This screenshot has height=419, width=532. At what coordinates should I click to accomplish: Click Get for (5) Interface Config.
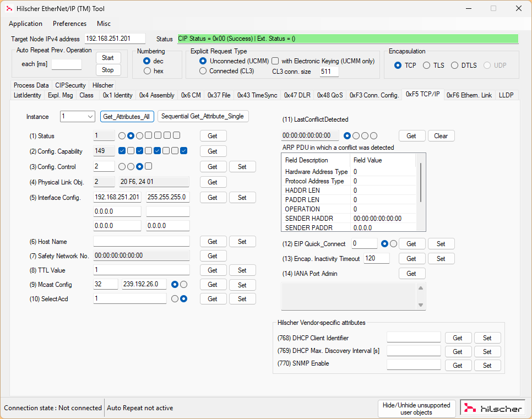213,198
